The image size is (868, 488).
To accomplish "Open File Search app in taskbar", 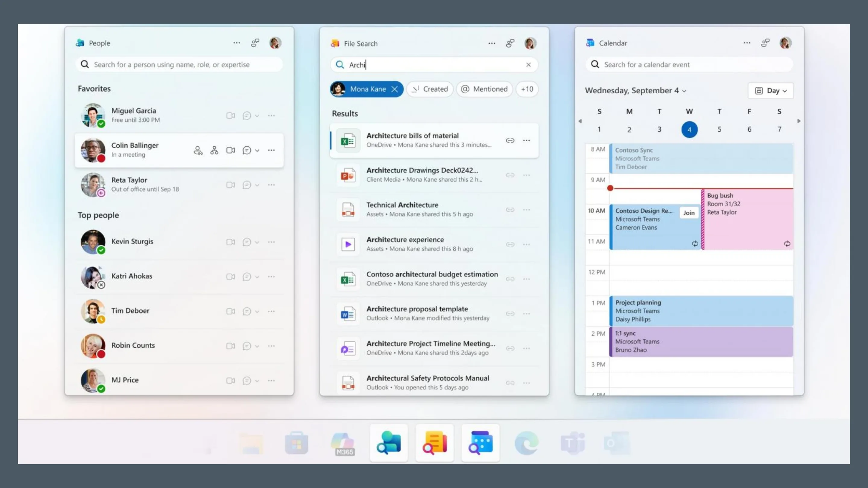I will (x=434, y=443).
